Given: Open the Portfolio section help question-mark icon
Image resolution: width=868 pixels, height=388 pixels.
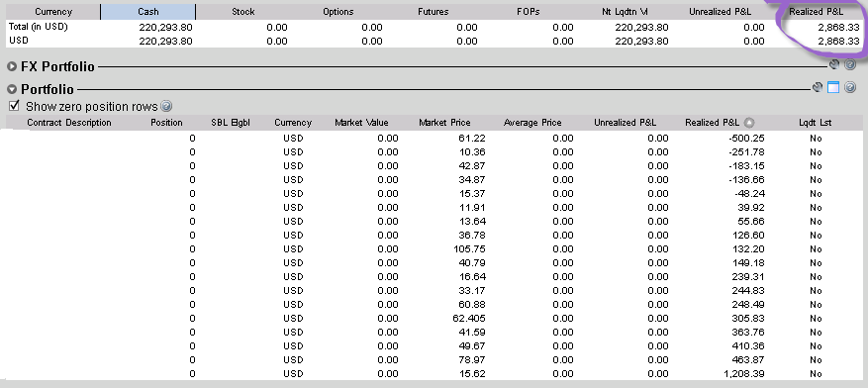Looking at the screenshot, I should coord(850,87).
